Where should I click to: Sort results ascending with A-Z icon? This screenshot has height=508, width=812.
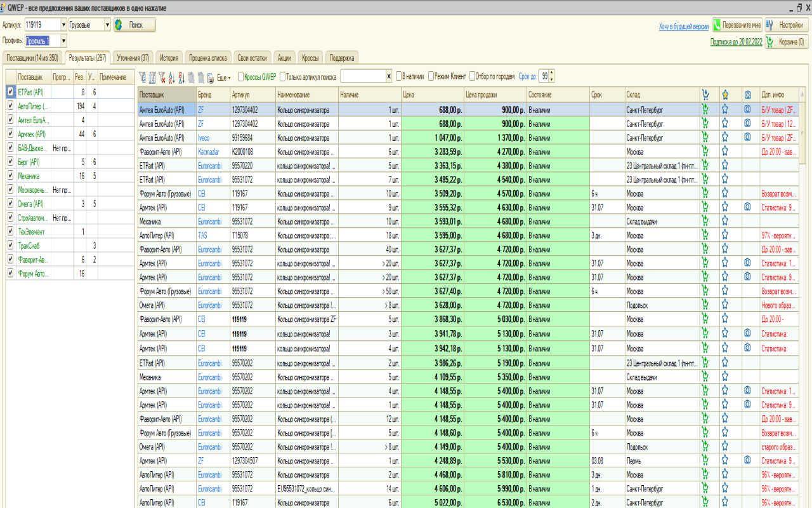[x=172, y=77]
